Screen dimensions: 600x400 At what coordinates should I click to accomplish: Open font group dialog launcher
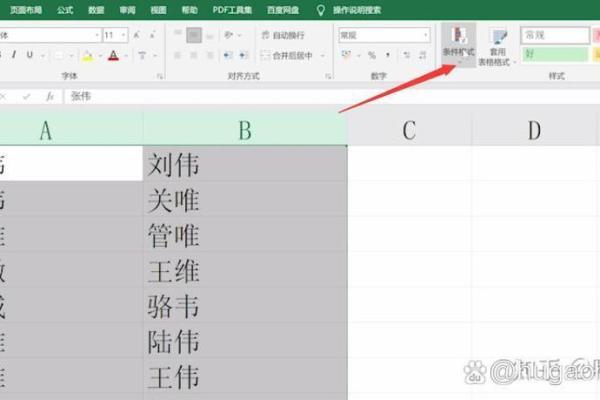point(160,77)
